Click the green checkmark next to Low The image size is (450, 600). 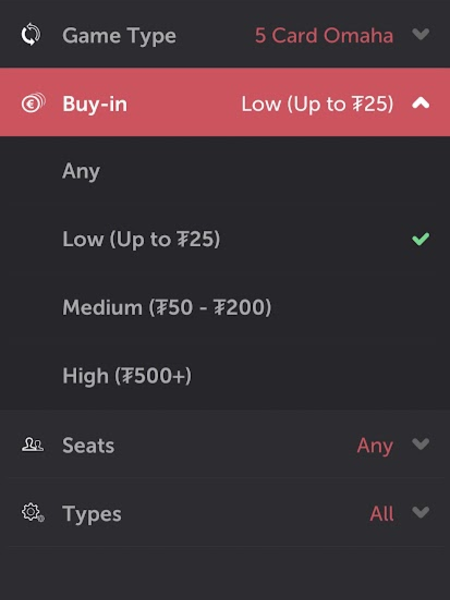coord(421,239)
